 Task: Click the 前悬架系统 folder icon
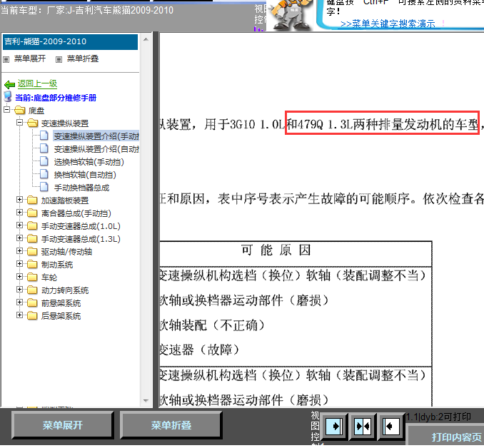pyautogui.click(x=32, y=303)
